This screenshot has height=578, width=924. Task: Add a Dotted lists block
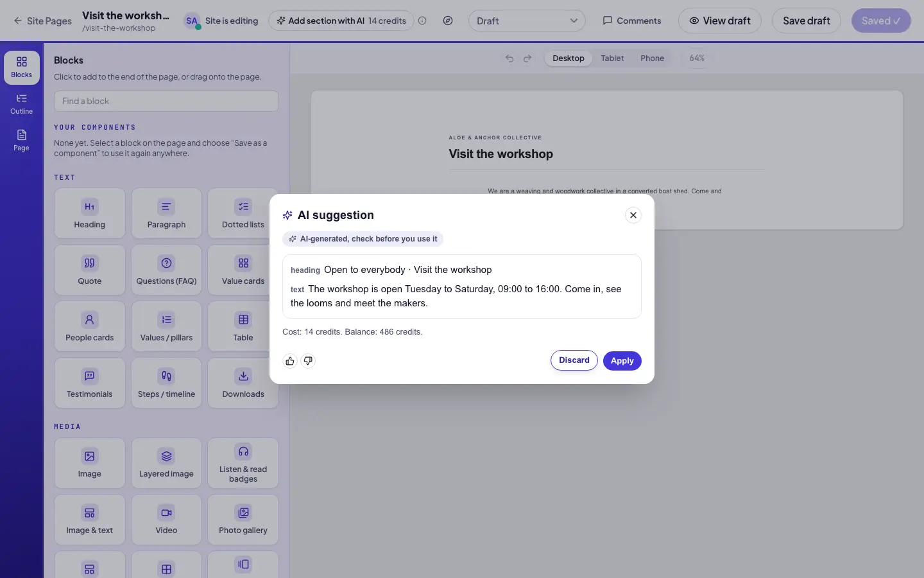[243, 213]
